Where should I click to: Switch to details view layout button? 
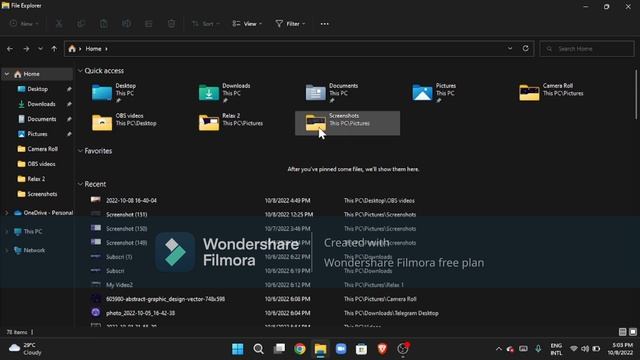[622, 332]
